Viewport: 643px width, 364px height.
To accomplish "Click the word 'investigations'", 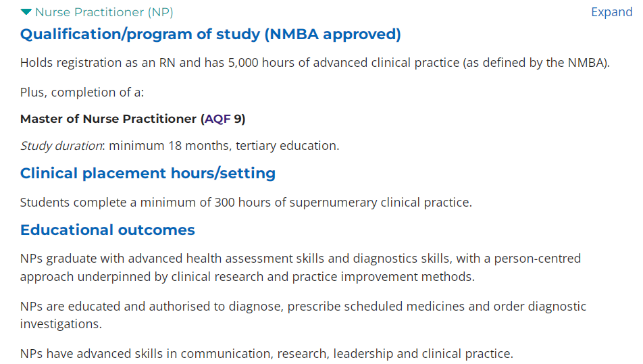I will click(x=60, y=324).
